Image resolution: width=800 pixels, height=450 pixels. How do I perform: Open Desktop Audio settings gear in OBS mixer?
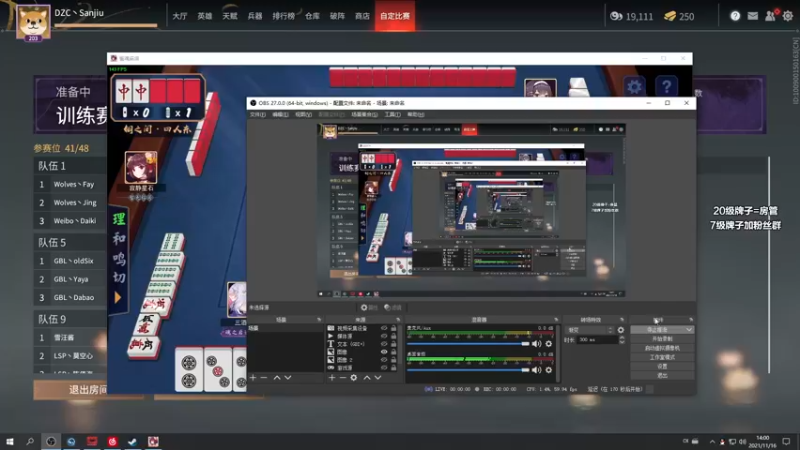click(549, 370)
